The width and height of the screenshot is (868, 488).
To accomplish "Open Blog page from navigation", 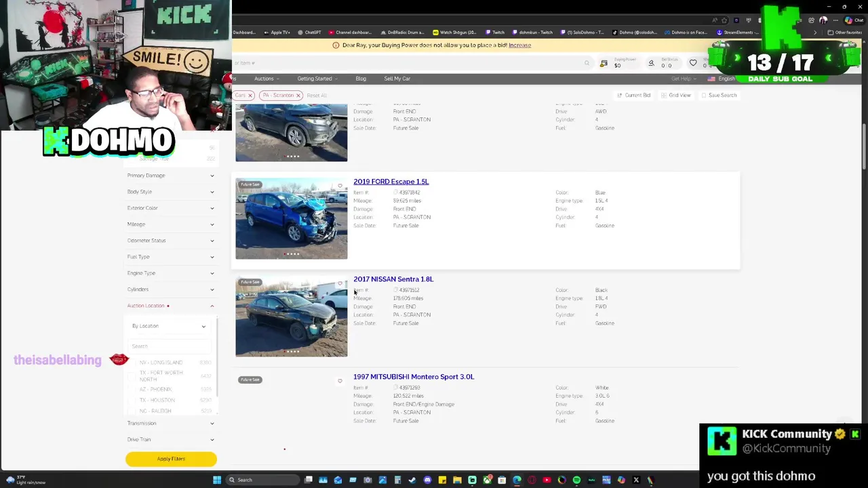I will point(361,79).
